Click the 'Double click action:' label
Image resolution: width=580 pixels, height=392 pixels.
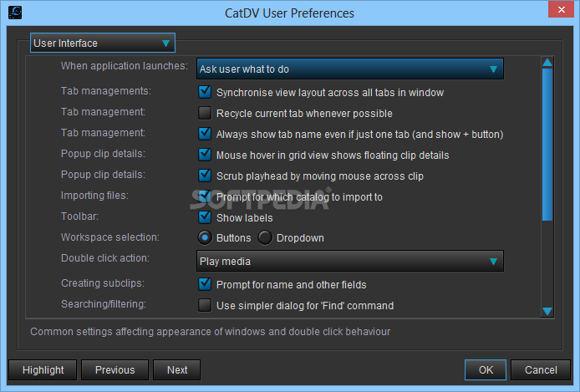[105, 258]
